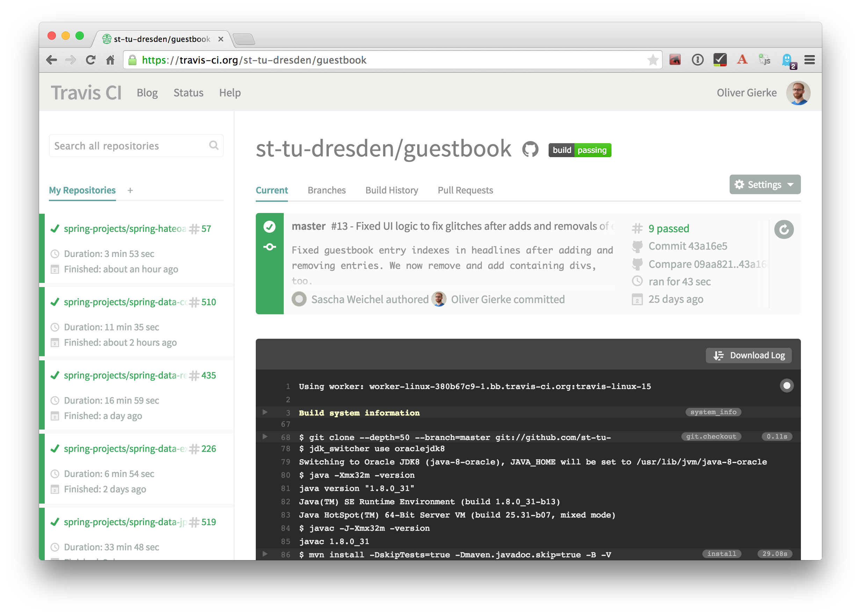Open the Chrome hamburger menu
861x616 pixels.
[809, 60]
